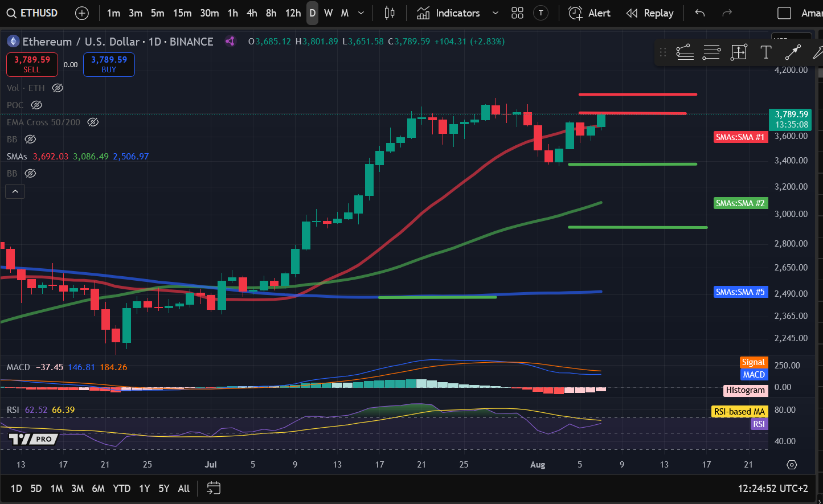Click the TradingView PRO logo
Screen dimensions: 823x504
pyautogui.click(x=33, y=439)
